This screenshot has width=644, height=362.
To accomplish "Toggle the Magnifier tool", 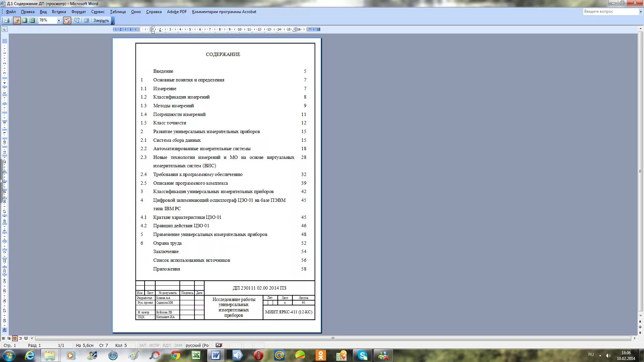I will [x=16, y=20].
